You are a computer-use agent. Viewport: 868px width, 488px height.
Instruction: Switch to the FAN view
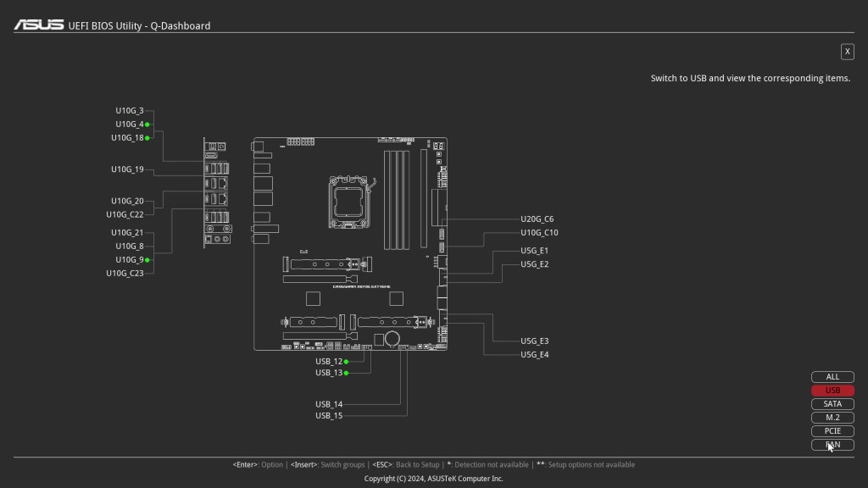[x=832, y=445]
